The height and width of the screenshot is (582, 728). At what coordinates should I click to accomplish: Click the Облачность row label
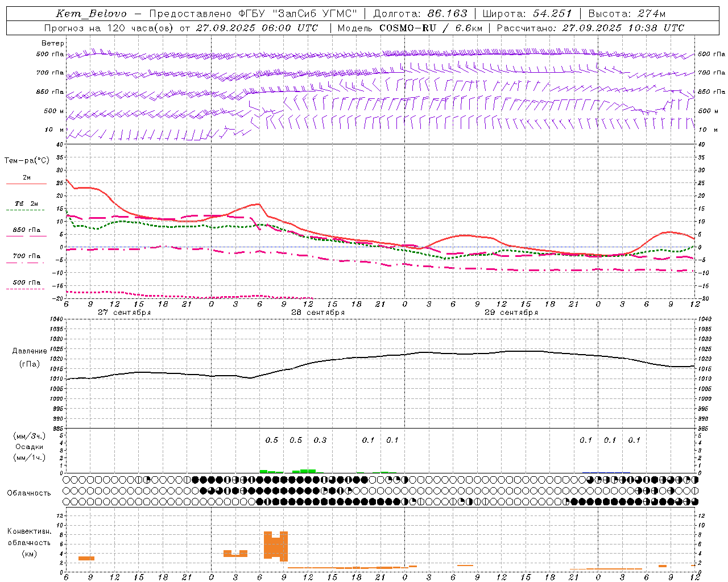[x=29, y=493]
